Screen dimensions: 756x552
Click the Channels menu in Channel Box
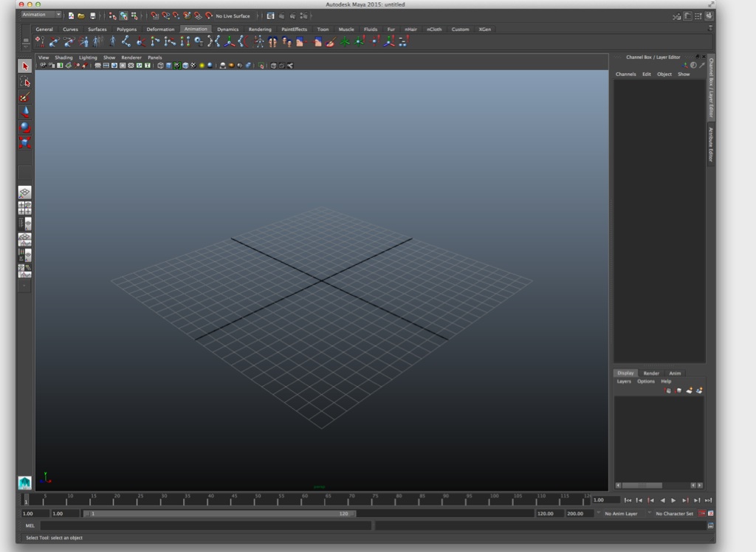pos(625,75)
